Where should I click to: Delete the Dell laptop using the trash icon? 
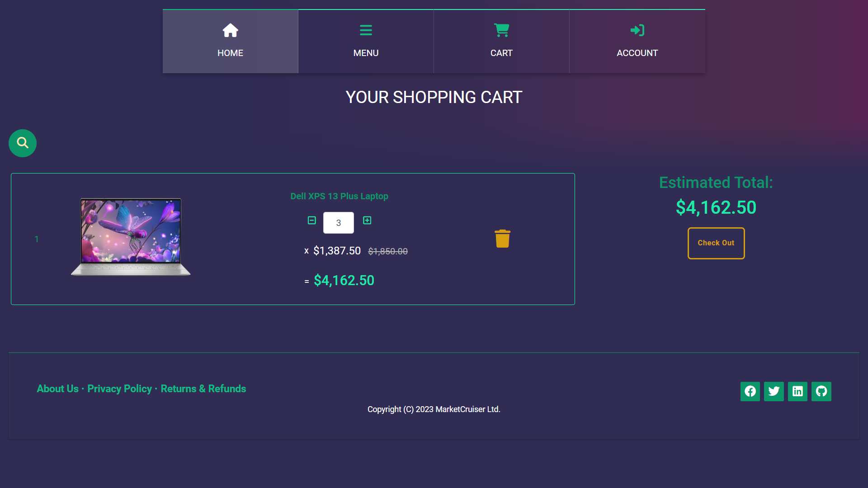click(502, 238)
